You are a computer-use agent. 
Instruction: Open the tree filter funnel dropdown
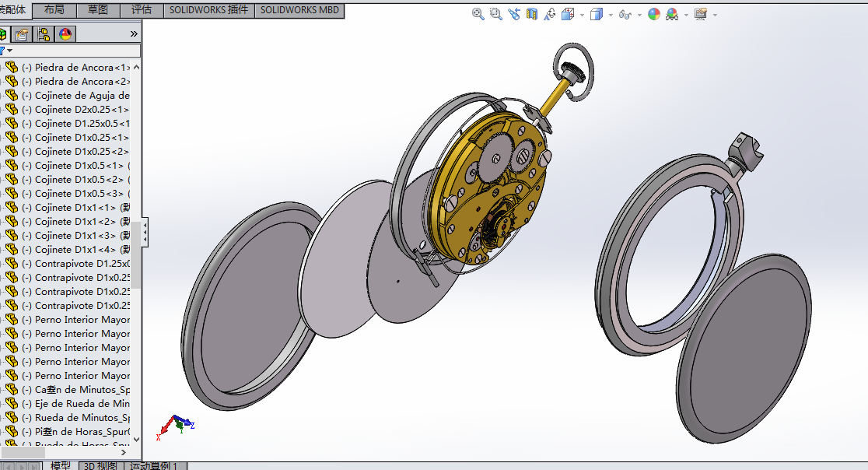(x=5, y=51)
